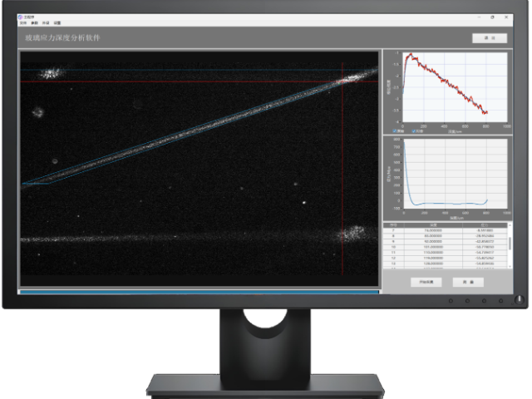The image size is (532, 399).
Task: Uncheck the 拟合 fitted curve checkbox
Action: pos(414,131)
